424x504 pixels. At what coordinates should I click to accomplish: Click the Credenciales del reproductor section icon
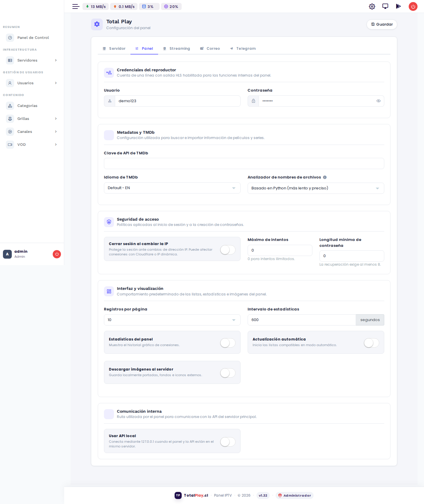point(109,72)
